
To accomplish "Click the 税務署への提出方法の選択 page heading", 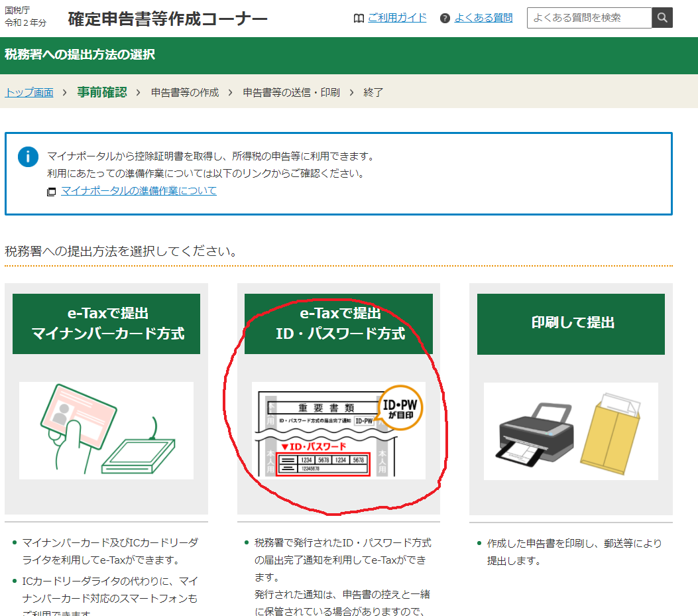I will tap(80, 54).
